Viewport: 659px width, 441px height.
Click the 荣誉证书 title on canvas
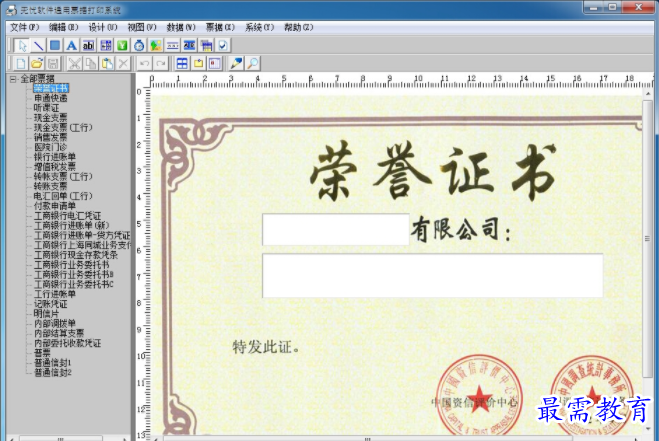click(432, 172)
